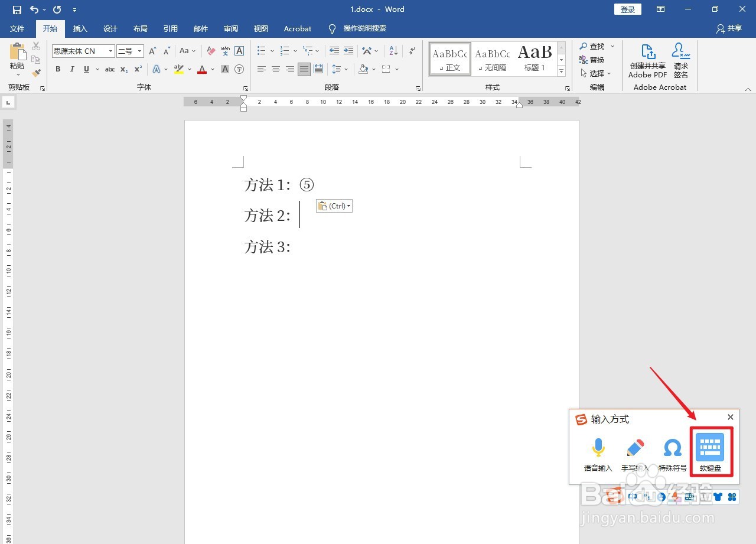Viewport: 756px width, 544px height.
Task: Toggle Underline formatting
Action: (86, 69)
